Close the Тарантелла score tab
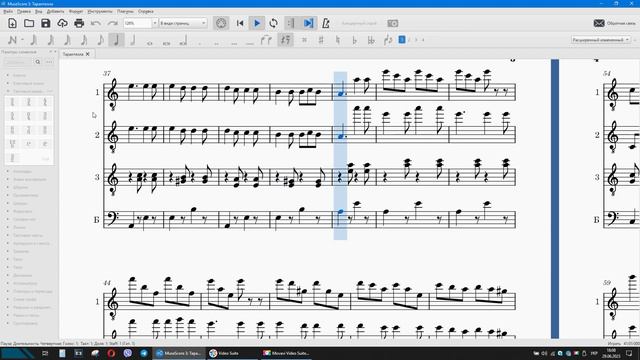The height and width of the screenshot is (360, 640). 87,54
